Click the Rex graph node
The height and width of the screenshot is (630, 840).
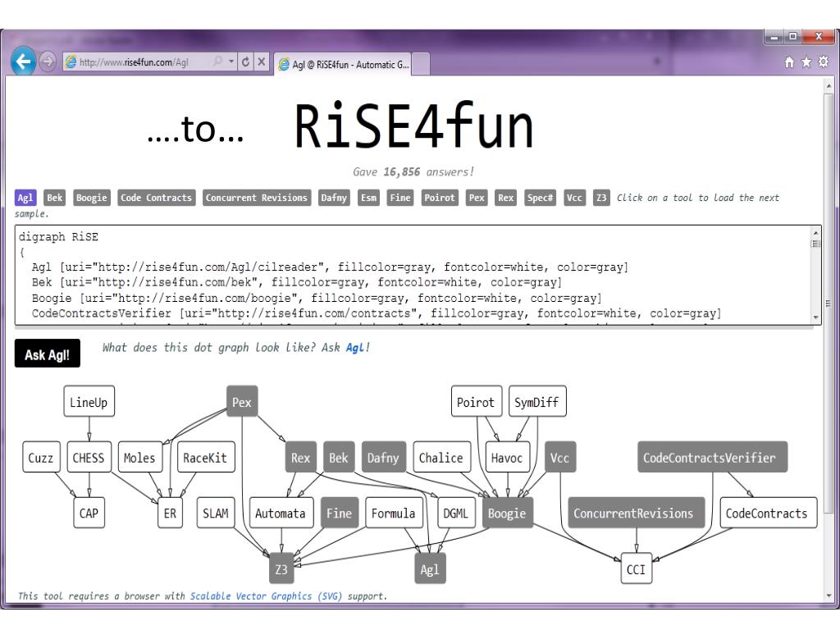point(300,457)
